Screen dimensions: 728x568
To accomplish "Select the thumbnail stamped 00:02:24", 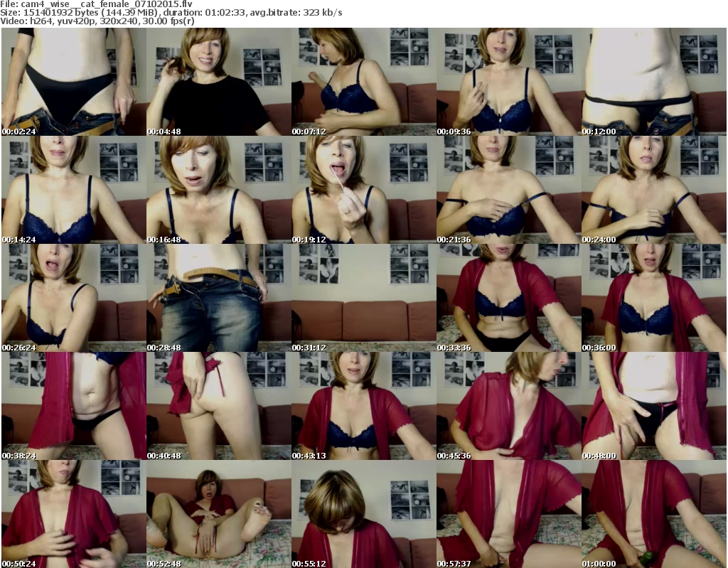I will [74, 82].
